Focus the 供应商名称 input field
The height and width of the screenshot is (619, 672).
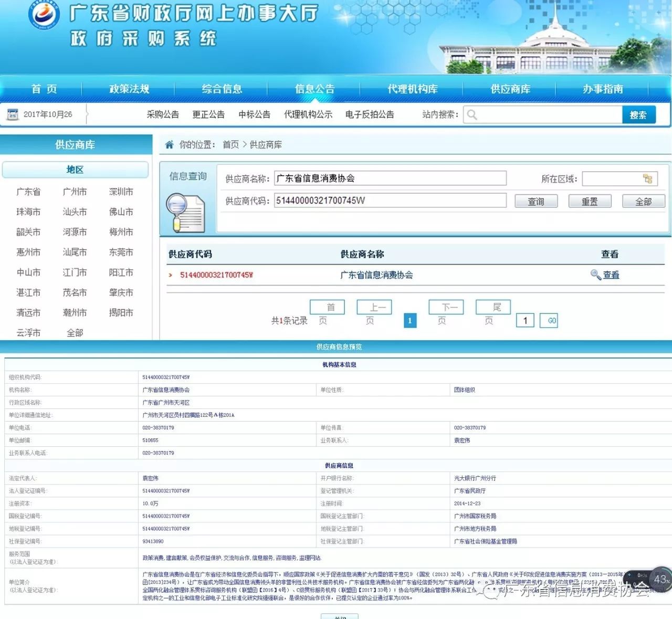pos(390,179)
